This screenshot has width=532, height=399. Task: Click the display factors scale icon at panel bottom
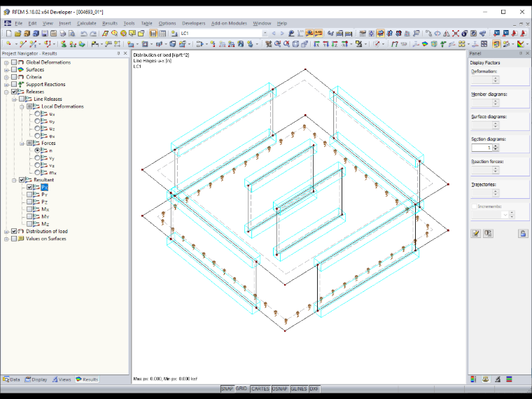coord(486,379)
